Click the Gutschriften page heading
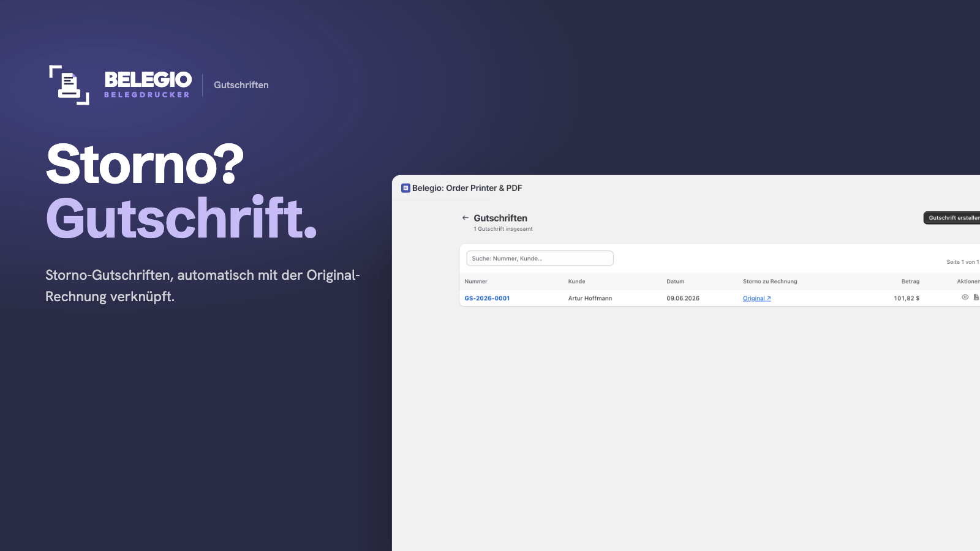The width and height of the screenshot is (980, 551). tap(500, 218)
